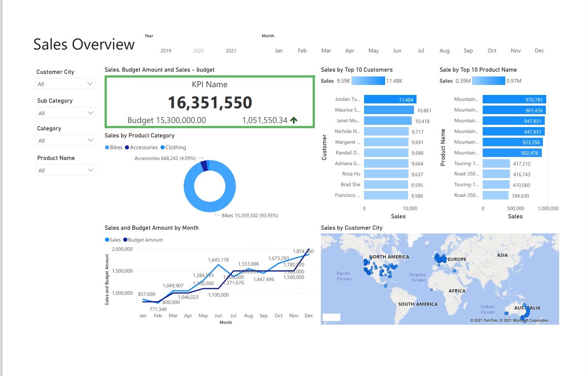
Task: Choose Jan in the Month slicer
Action: click(279, 51)
